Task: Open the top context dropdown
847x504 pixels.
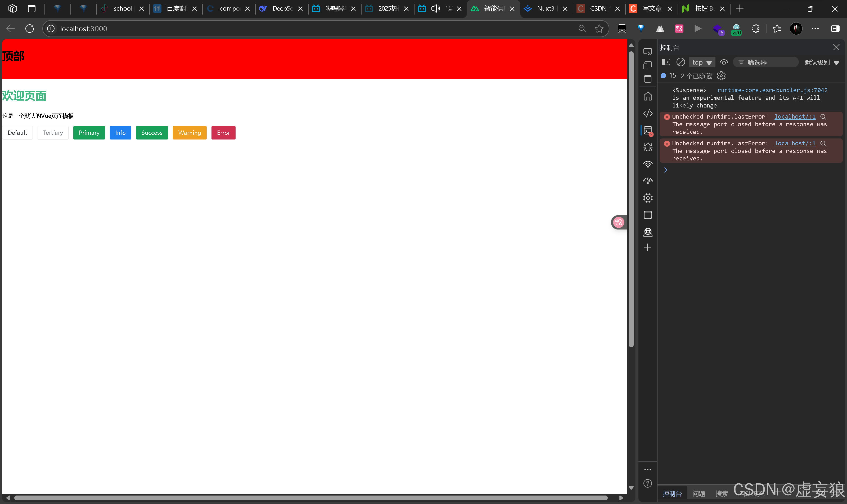Action: (x=702, y=62)
